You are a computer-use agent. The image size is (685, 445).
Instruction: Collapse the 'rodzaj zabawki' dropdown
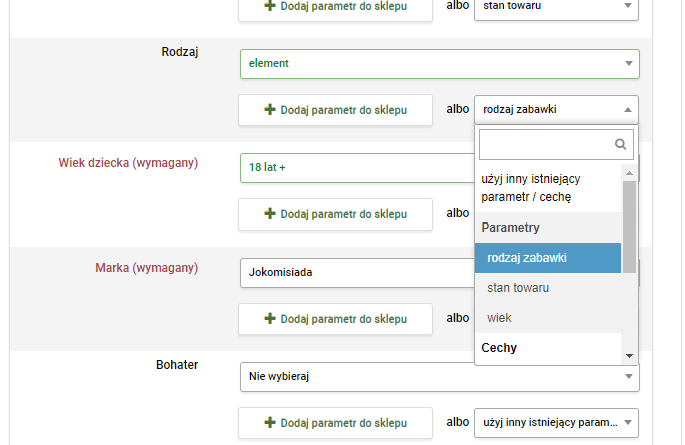(556, 110)
